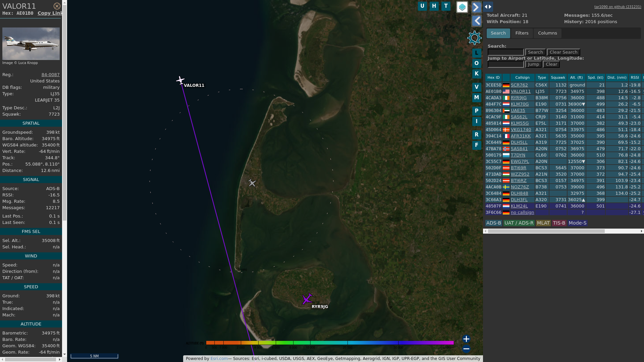Image resolution: width=644 pixels, height=362 pixels.
Task: Click the Search text input field
Action: point(505,52)
